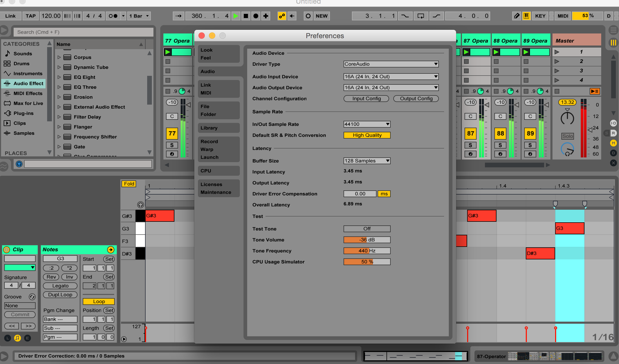
Task: Click the Play button in transport
Action: click(x=235, y=16)
